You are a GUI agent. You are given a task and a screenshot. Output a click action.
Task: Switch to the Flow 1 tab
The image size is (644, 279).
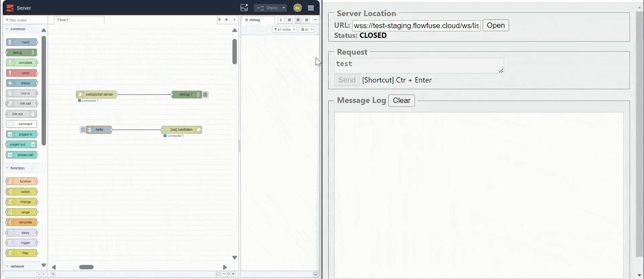point(79,20)
